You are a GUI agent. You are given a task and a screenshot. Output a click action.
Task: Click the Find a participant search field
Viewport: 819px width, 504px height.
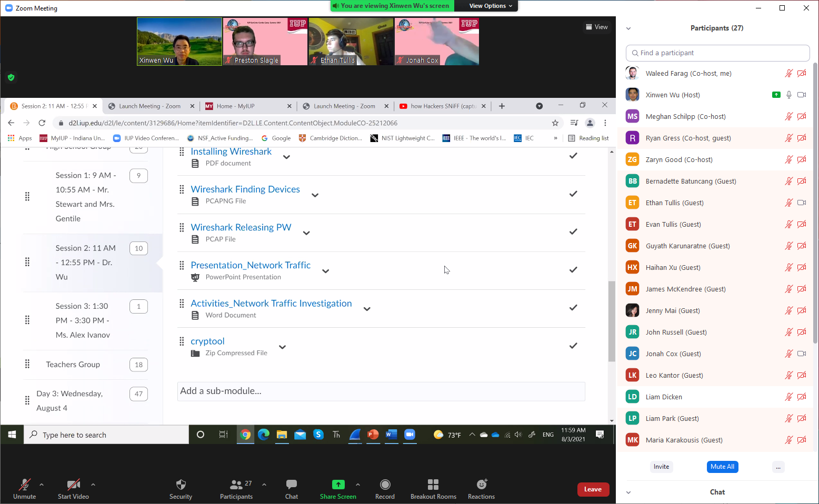click(x=717, y=53)
